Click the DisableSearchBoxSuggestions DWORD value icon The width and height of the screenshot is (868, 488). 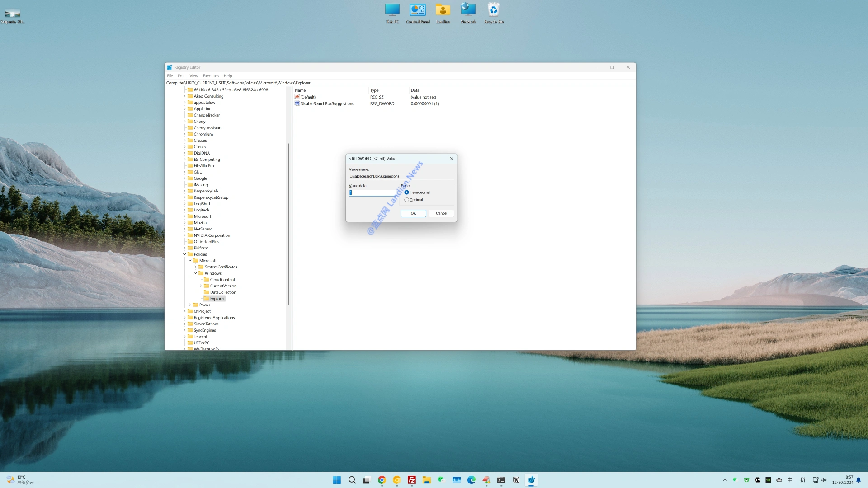(x=297, y=103)
